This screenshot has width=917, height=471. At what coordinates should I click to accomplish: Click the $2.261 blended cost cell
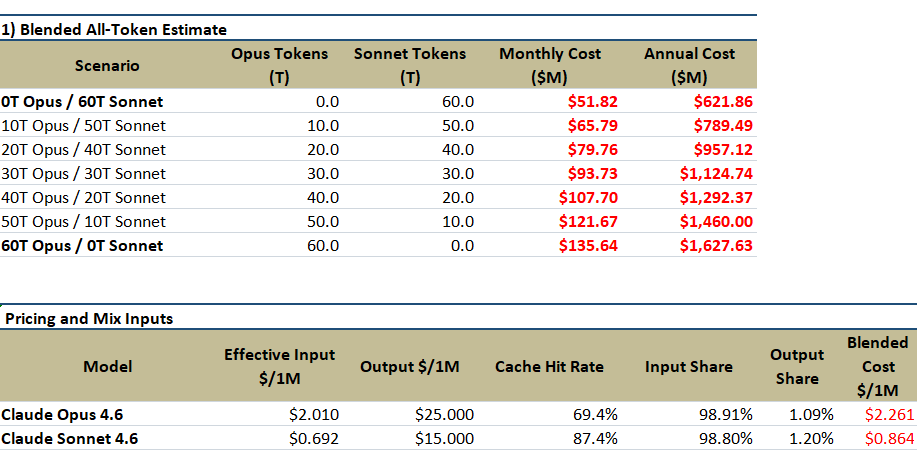point(890,414)
